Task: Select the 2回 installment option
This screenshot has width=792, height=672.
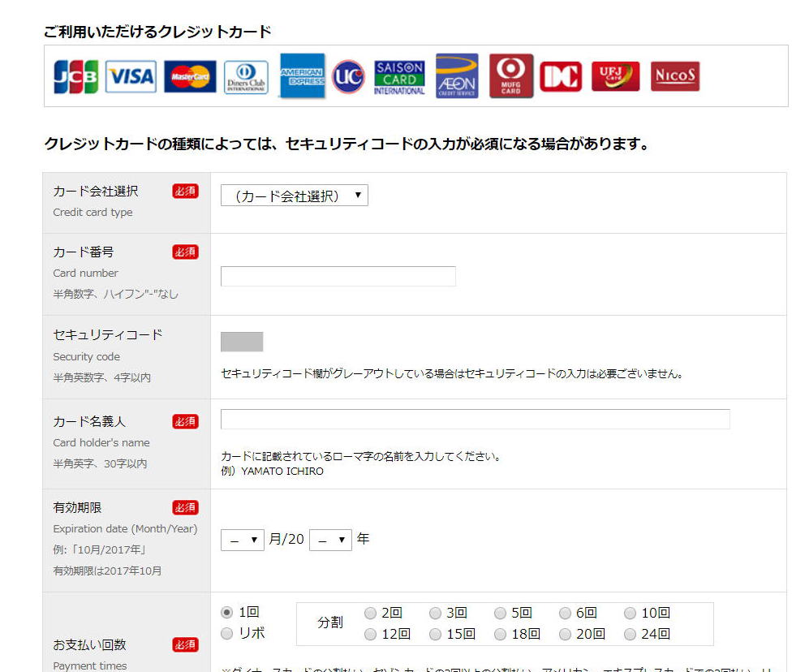Action: (x=370, y=613)
